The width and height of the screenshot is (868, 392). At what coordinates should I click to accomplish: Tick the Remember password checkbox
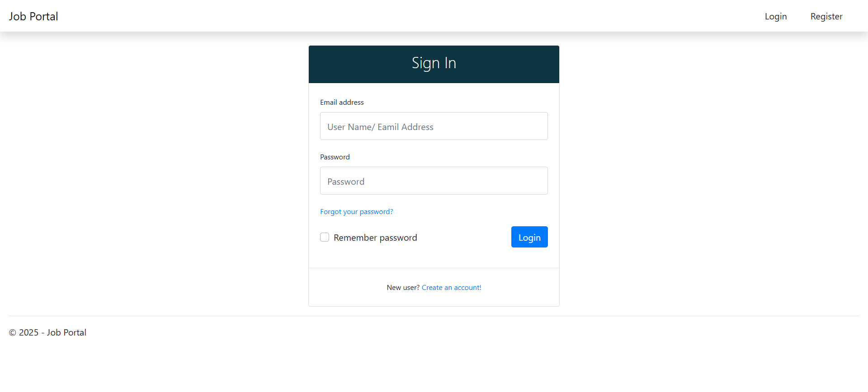click(325, 237)
